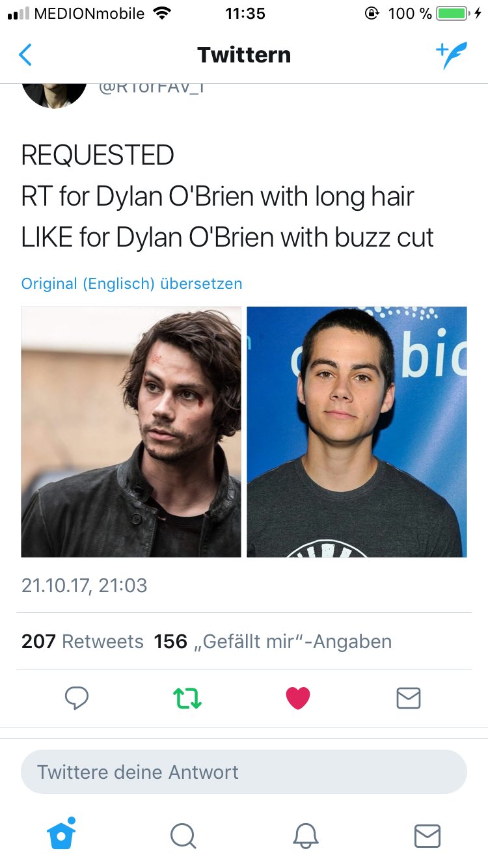Unlike the tweet via red heart
The width and height of the screenshot is (488, 868).
point(298,698)
